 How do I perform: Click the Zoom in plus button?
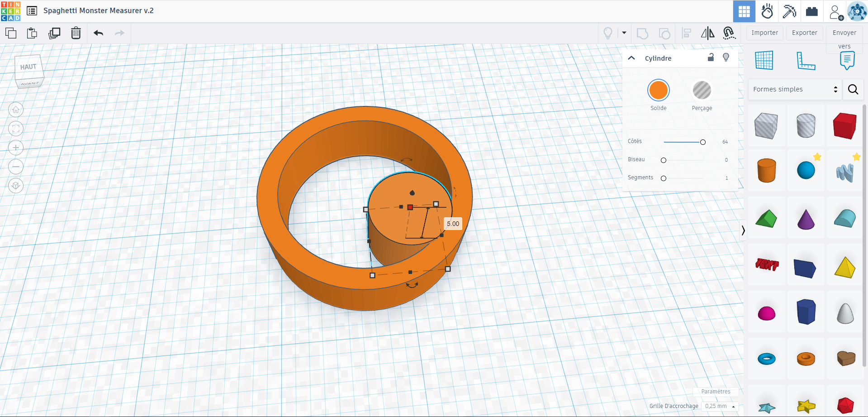coord(16,148)
